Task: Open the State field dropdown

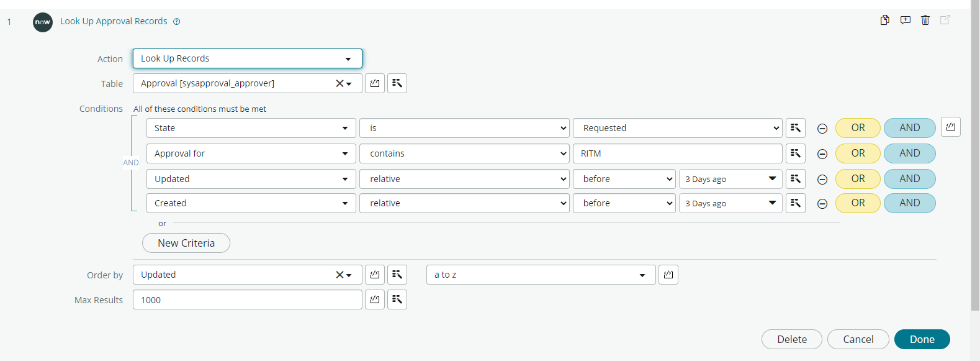Action: [251, 128]
